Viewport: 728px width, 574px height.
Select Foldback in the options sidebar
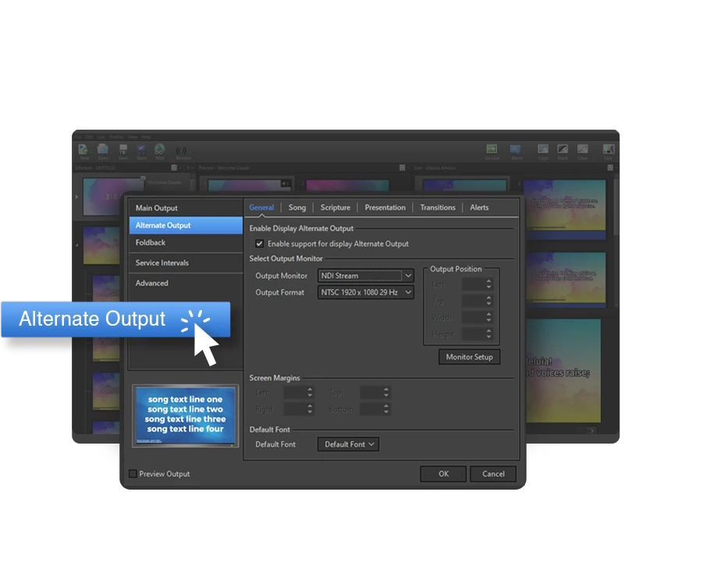click(186, 243)
